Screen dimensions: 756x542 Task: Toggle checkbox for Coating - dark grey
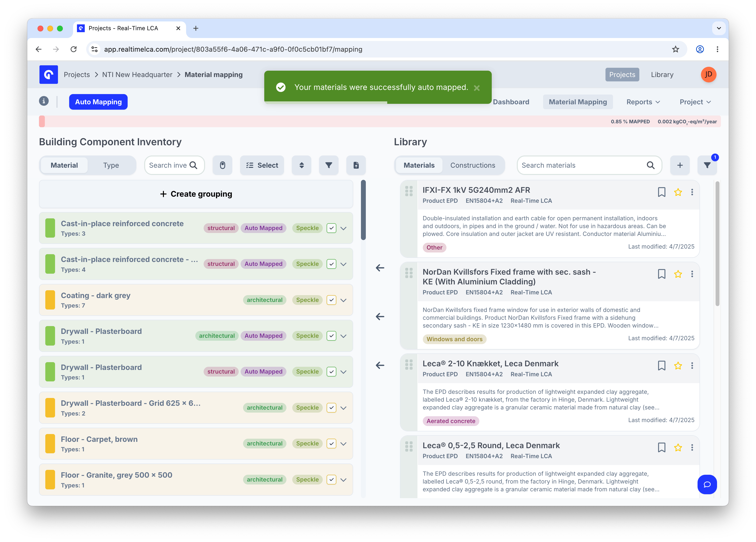331,300
